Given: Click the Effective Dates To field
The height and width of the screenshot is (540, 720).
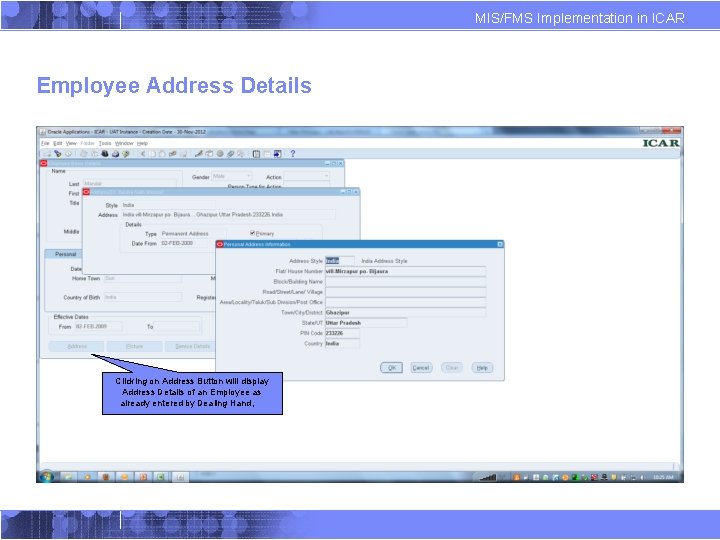Looking at the screenshot, I should tap(176, 326).
